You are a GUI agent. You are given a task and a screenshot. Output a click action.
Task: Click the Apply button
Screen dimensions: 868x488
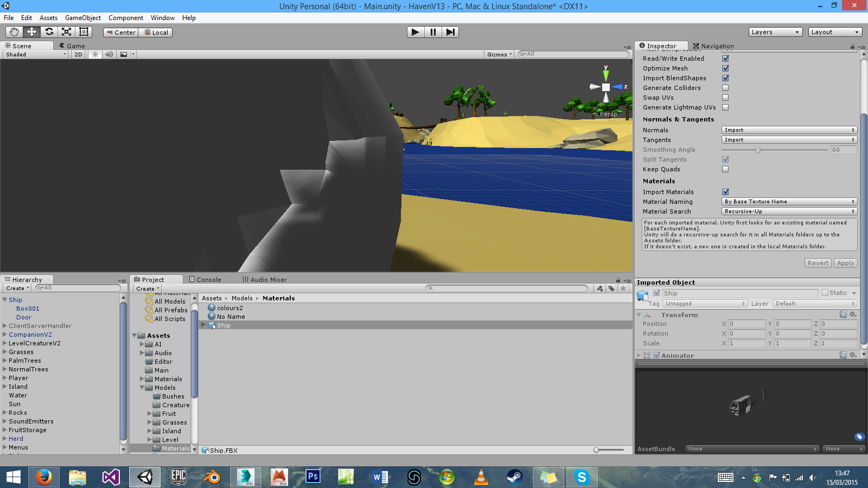[x=845, y=263]
